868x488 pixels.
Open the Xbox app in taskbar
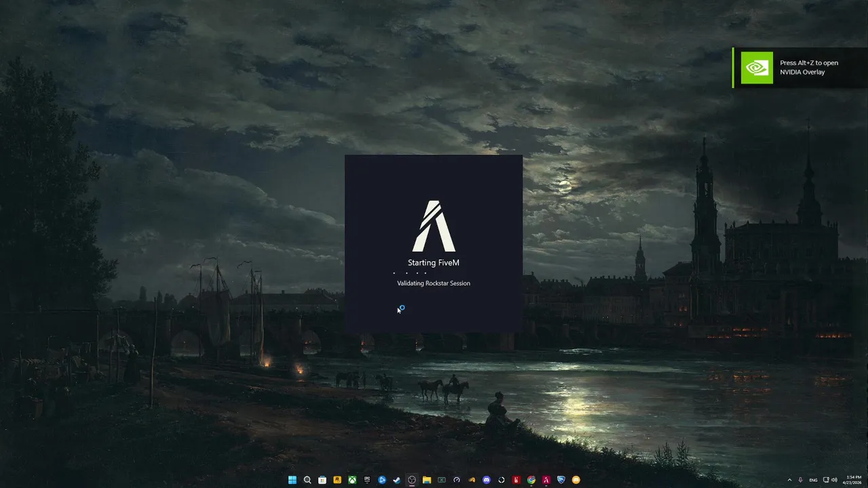click(352, 480)
